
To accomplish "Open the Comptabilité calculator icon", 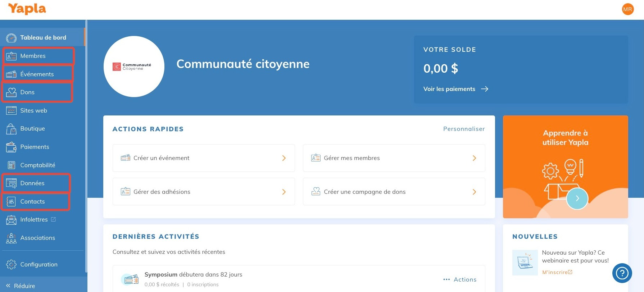I will [x=11, y=165].
